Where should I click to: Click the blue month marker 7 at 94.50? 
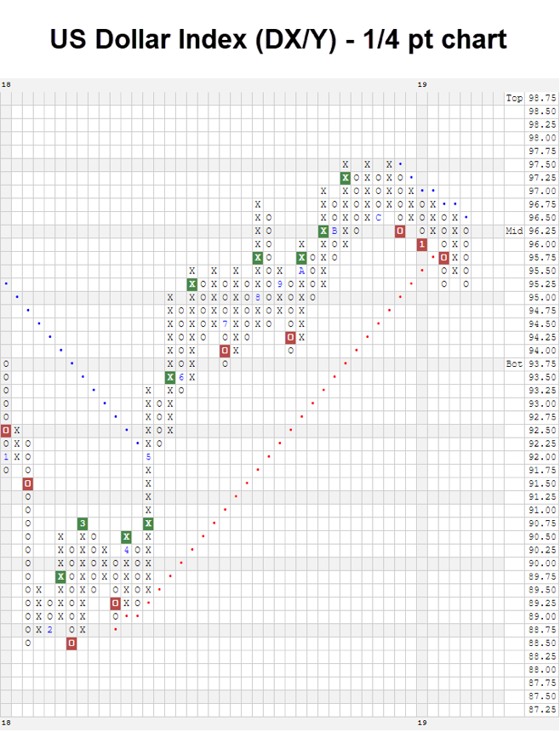[225, 324]
